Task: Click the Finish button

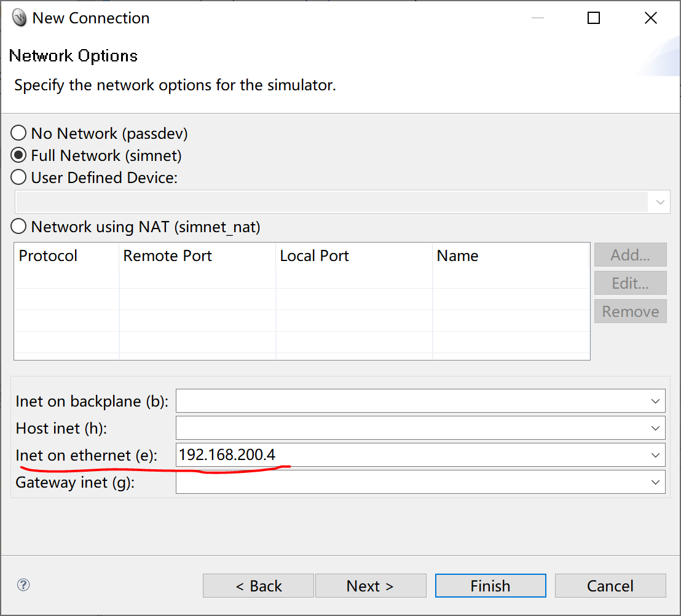Action: click(x=490, y=585)
